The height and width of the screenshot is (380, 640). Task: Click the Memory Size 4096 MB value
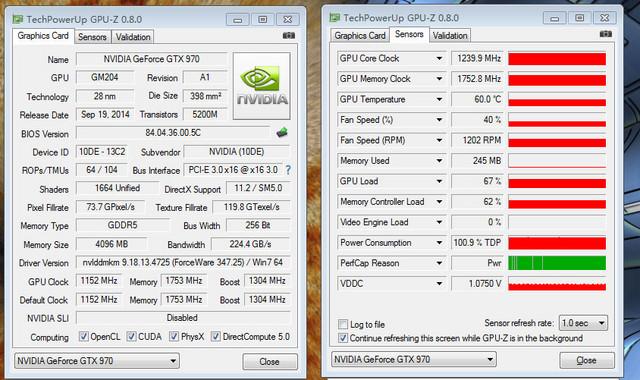tap(111, 244)
